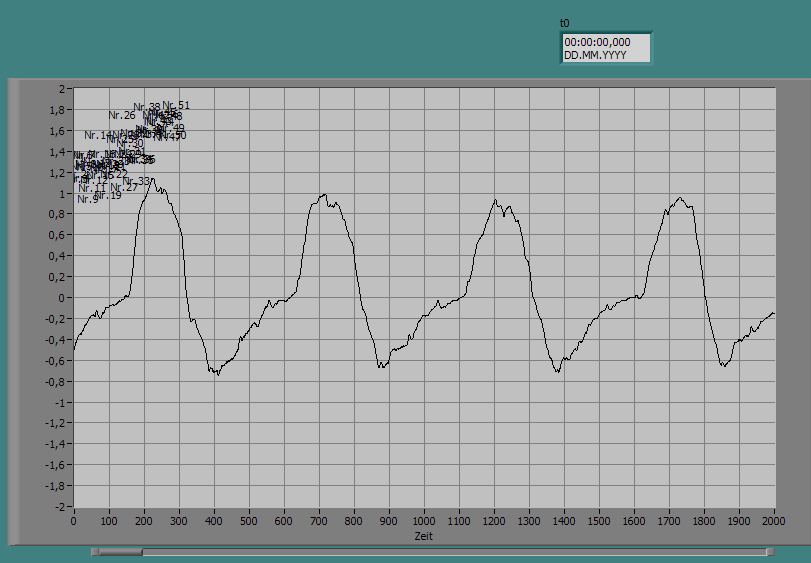Click the Zeit x-axis label
The image size is (811, 563).
coord(423,536)
